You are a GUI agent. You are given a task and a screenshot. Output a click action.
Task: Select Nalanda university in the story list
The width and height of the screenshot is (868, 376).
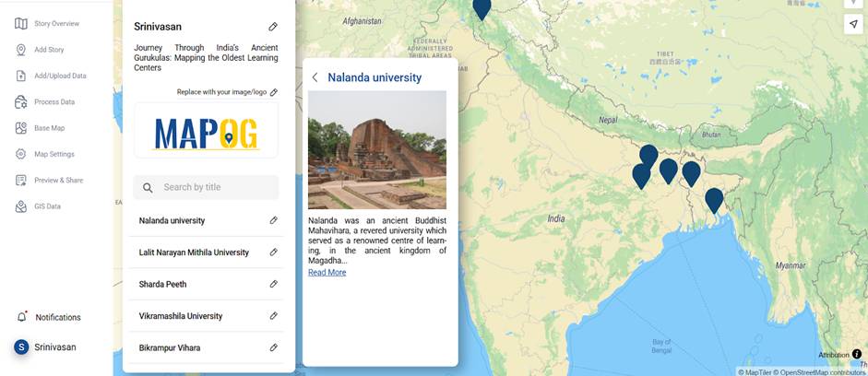172,220
